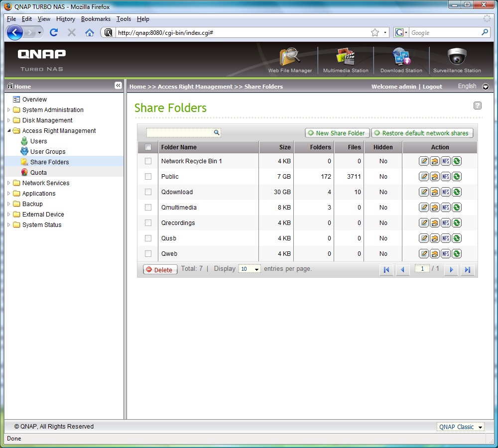Expand the Network Services tree node
This screenshot has height=448, width=498.
8,183
